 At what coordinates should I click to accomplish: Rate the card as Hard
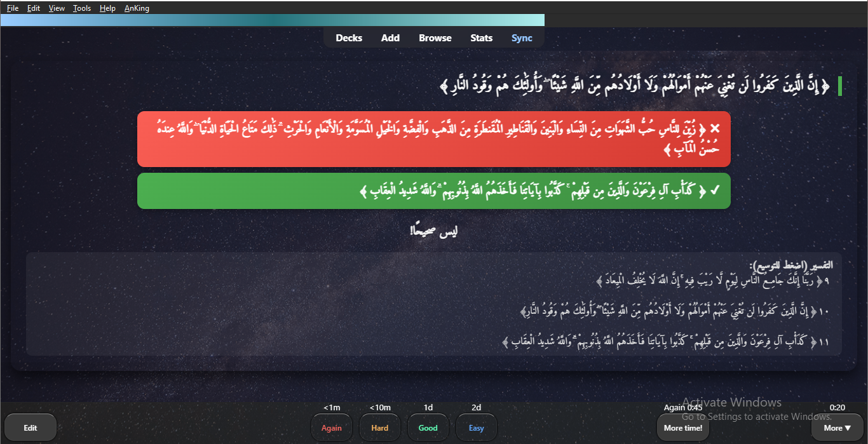coord(380,427)
